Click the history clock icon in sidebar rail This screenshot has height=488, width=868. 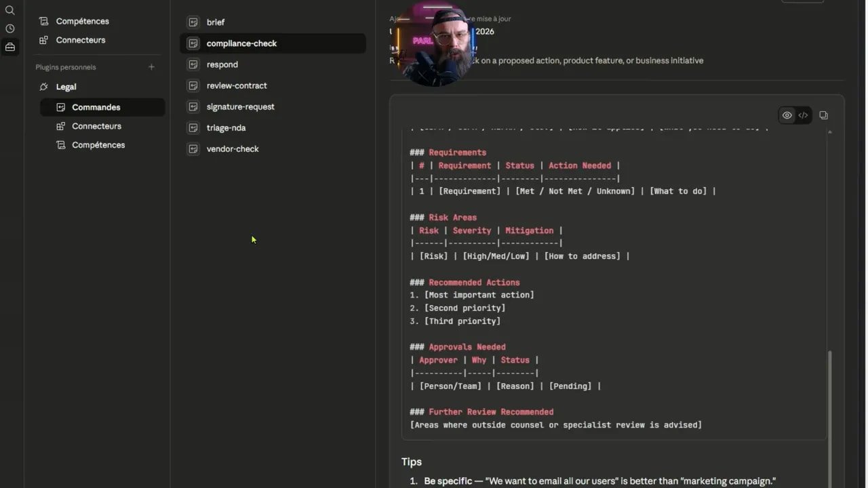tap(9, 28)
